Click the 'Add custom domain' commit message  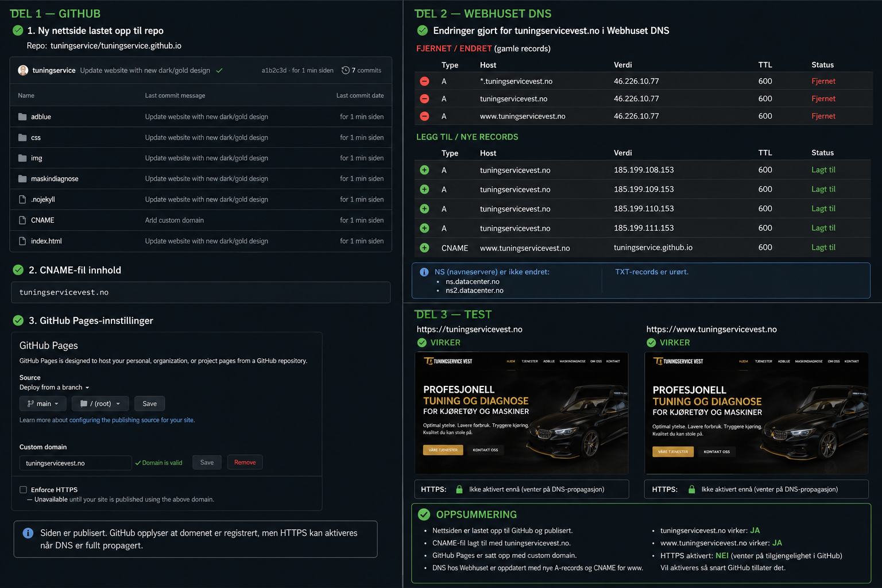point(175,220)
